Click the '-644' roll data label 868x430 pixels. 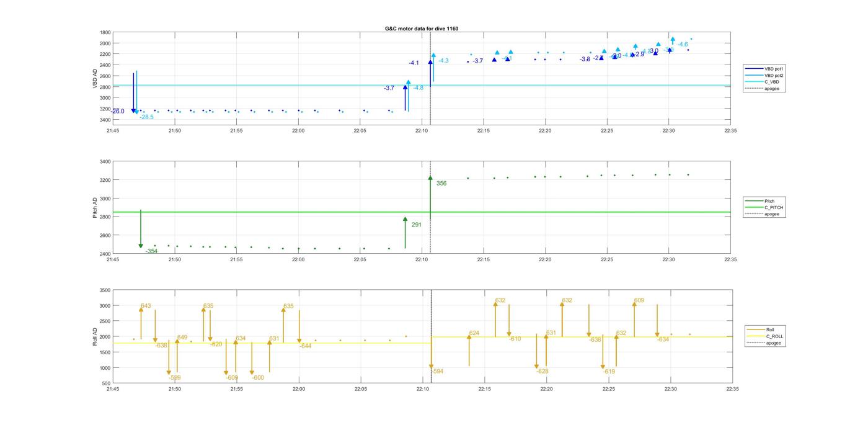[x=305, y=346]
